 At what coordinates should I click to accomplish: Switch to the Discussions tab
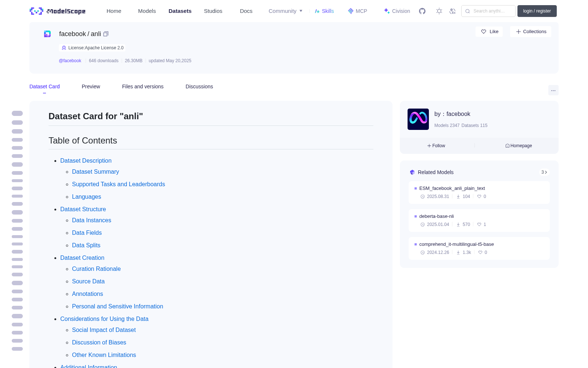click(199, 86)
